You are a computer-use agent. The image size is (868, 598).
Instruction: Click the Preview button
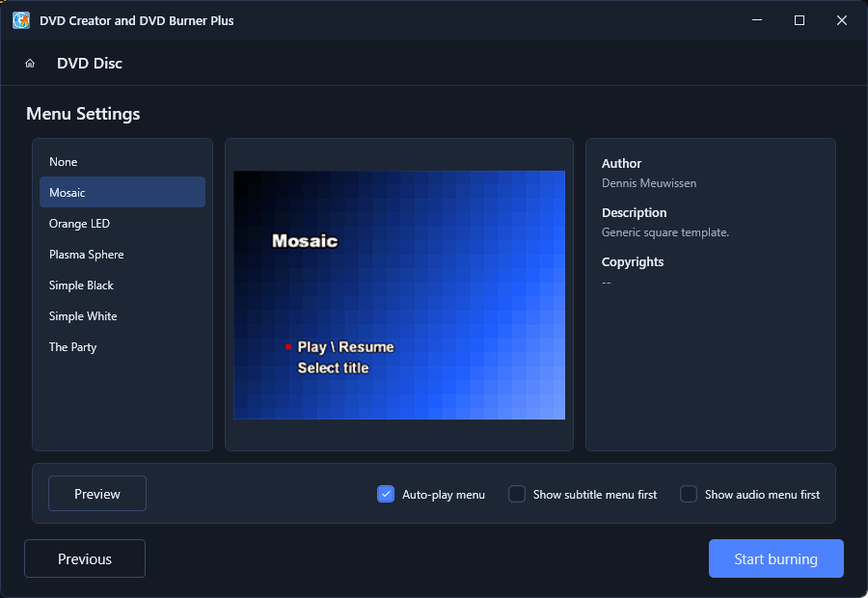97,494
